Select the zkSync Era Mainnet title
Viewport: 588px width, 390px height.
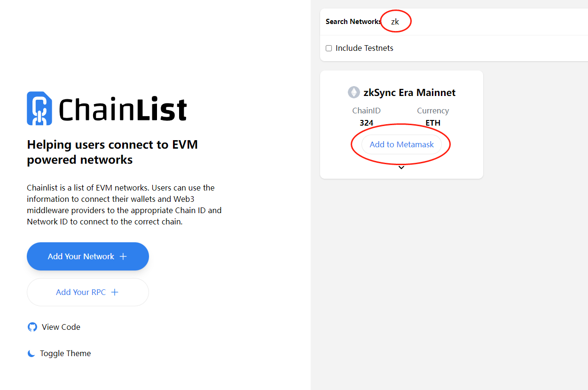[x=409, y=92]
